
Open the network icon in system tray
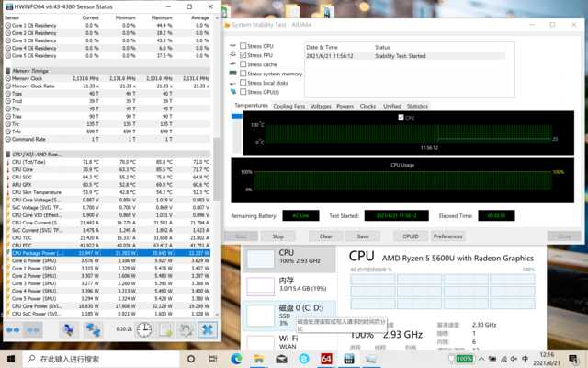click(503, 359)
